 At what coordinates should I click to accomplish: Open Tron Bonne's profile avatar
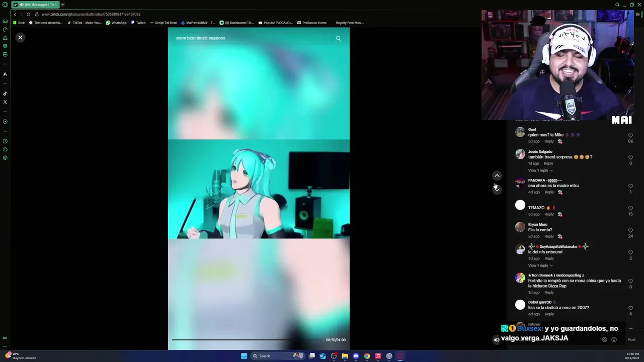click(520, 278)
